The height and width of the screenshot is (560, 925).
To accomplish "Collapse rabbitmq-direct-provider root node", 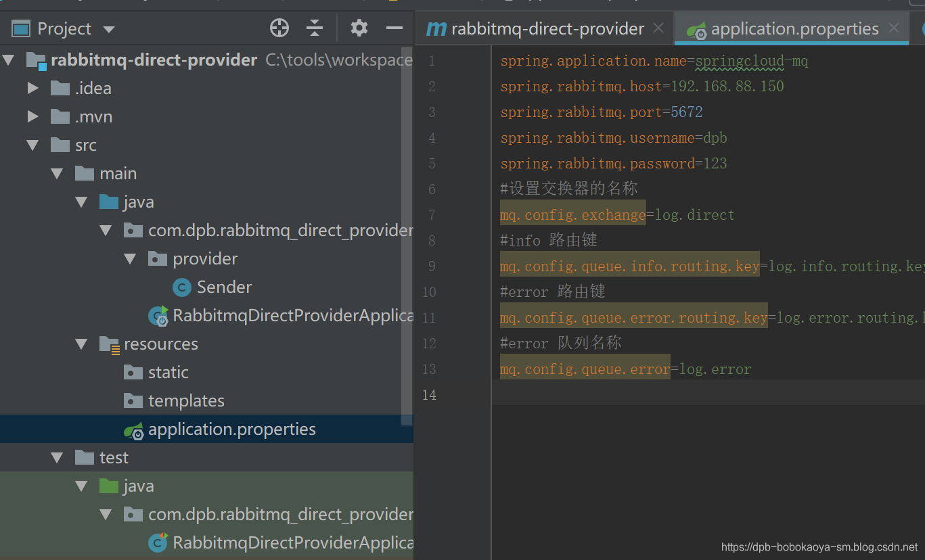I will pos(8,60).
